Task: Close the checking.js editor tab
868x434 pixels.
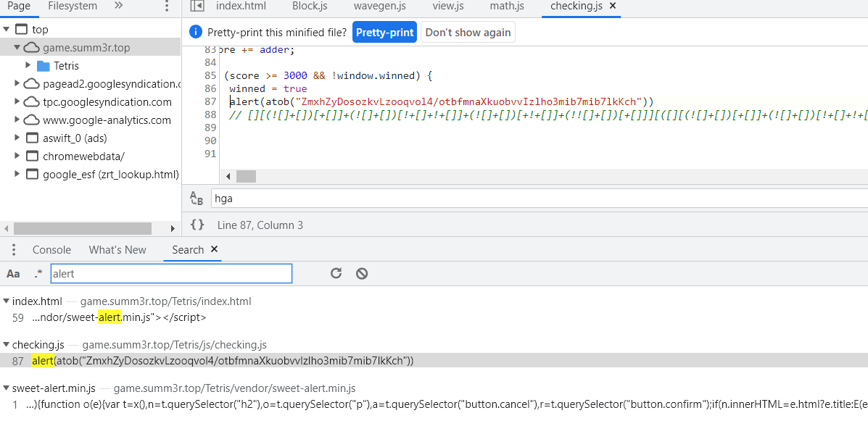Action: coord(612,6)
